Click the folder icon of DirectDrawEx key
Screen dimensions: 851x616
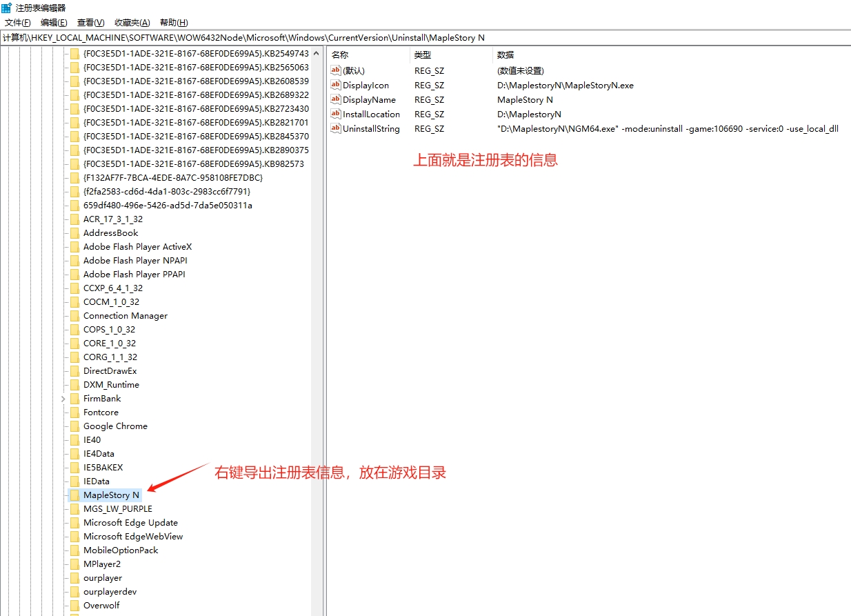point(74,371)
